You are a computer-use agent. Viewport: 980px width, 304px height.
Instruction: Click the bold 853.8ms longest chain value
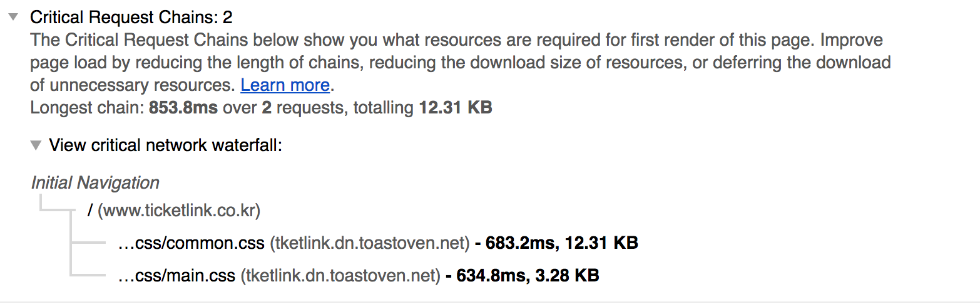(183, 108)
